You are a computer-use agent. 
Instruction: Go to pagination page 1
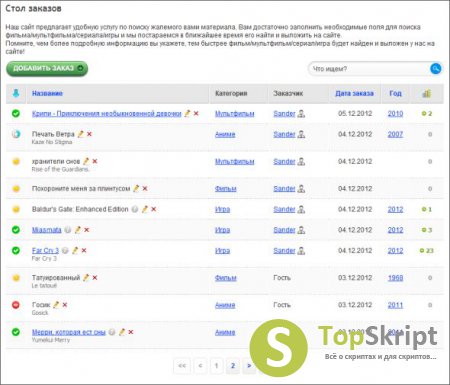click(216, 366)
